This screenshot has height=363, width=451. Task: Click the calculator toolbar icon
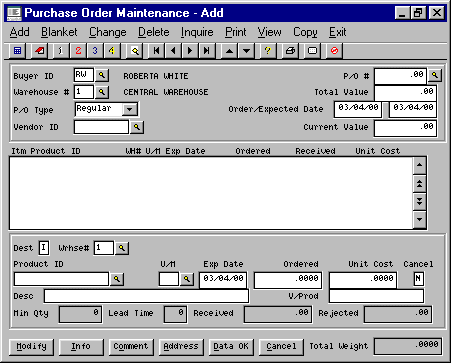(x=17, y=51)
